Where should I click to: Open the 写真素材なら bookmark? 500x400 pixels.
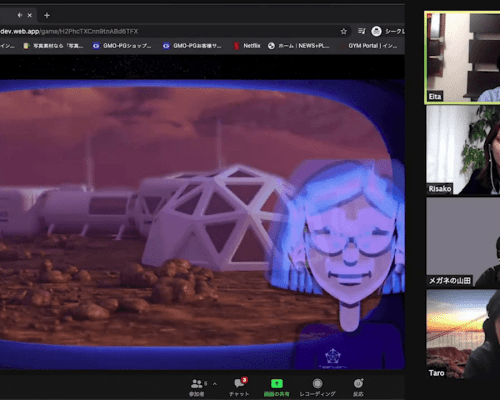(x=53, y=46)
